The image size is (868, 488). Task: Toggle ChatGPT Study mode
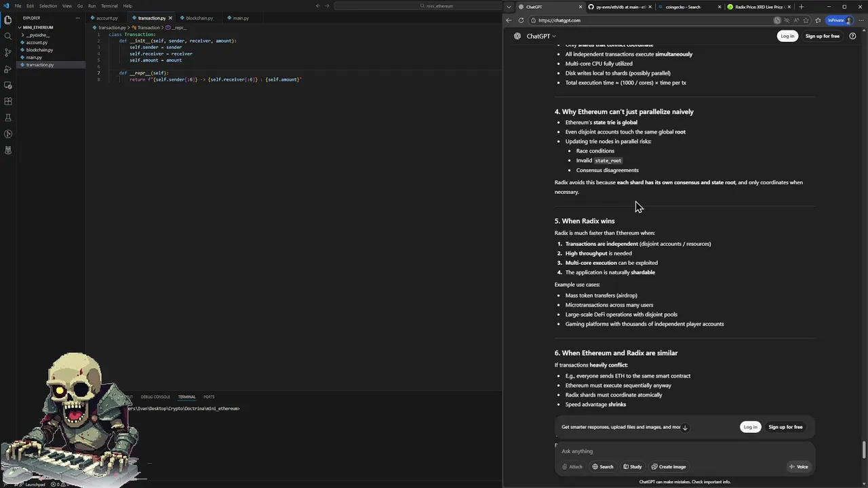(x=632, y=466)
